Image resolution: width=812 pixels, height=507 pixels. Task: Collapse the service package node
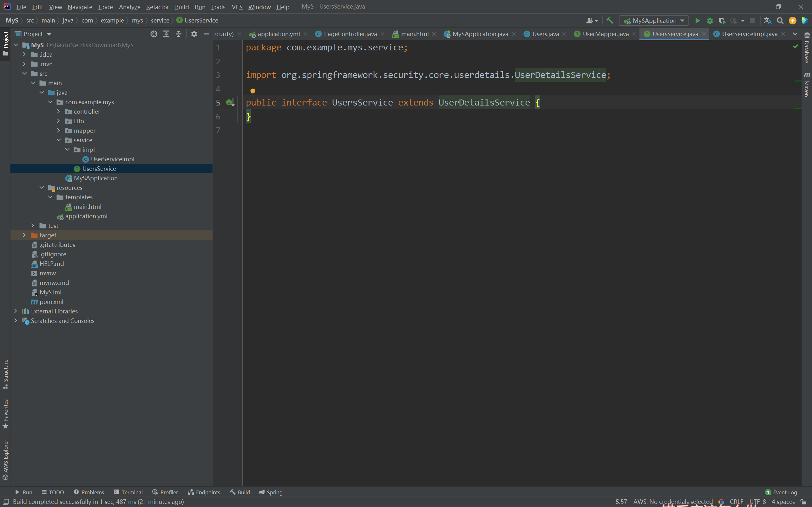pos(59,140)
